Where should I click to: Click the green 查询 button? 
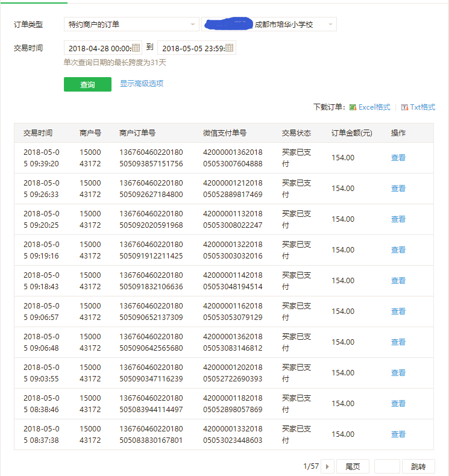tap(87, 84)
